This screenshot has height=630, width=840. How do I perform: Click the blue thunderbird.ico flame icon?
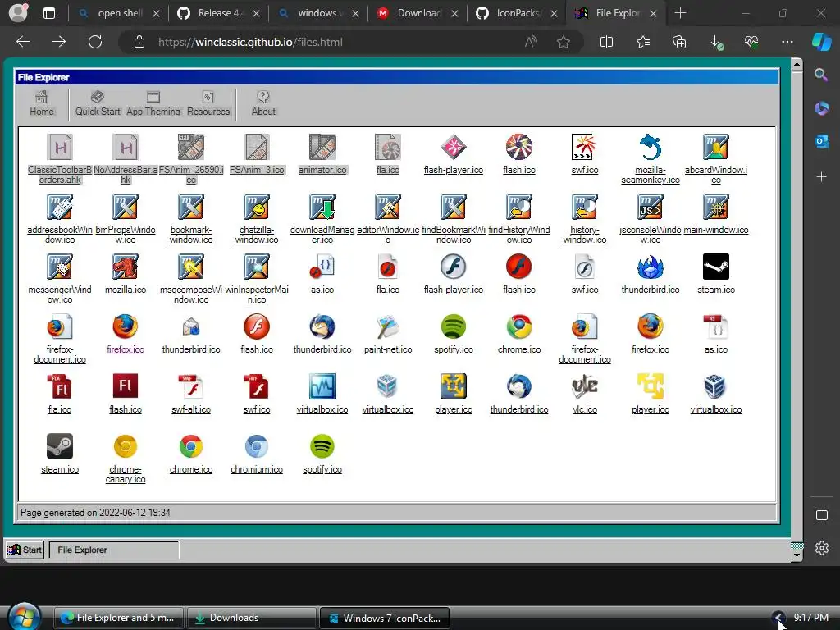point(651,267)
